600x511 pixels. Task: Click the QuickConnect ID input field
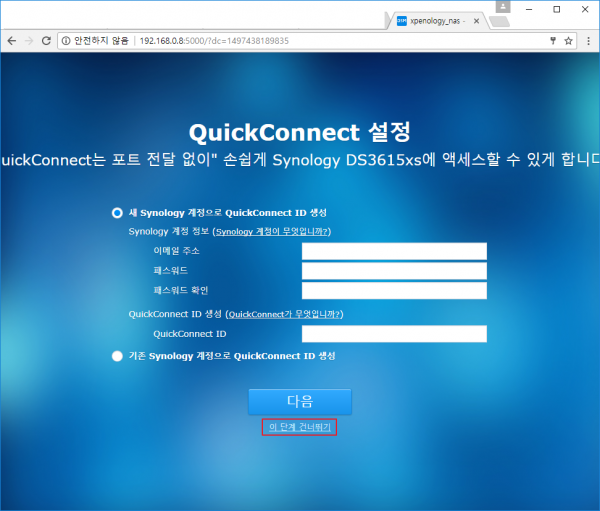click(x=393, y=334)
